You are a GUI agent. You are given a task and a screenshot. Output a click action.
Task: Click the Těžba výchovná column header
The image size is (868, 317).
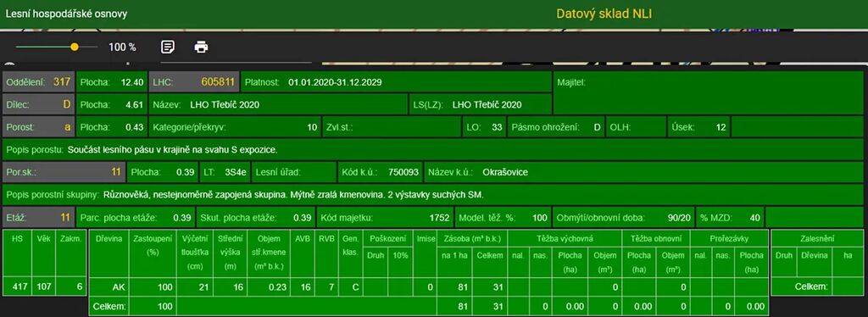pos(565,239)
